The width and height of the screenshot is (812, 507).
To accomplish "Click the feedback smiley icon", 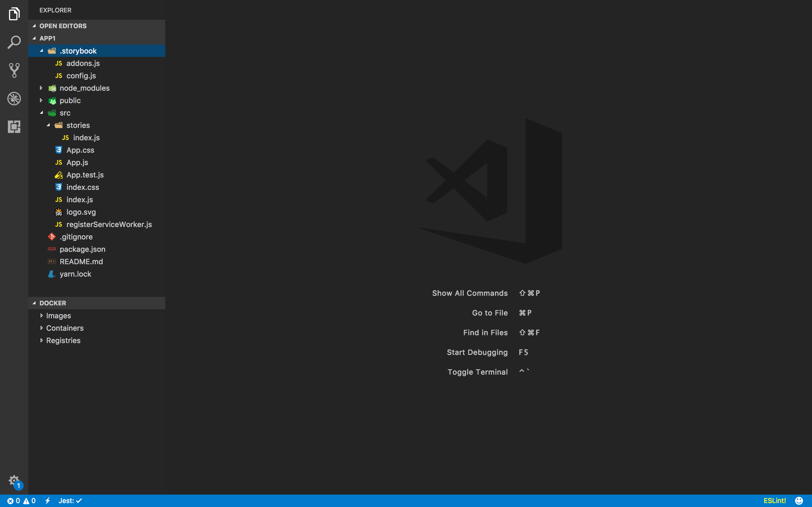I will coord(799,501).
